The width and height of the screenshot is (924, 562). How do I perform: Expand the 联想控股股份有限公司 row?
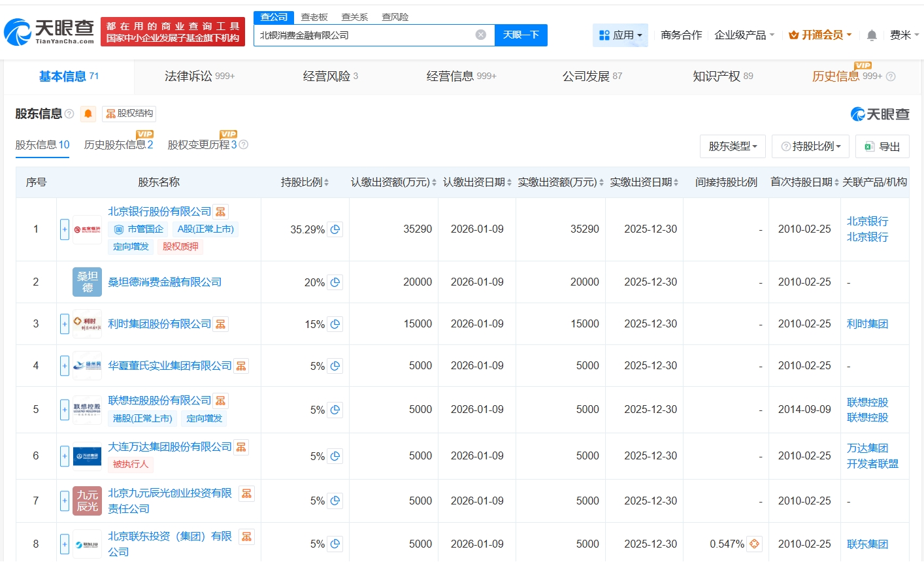click(x=65, y=410)
